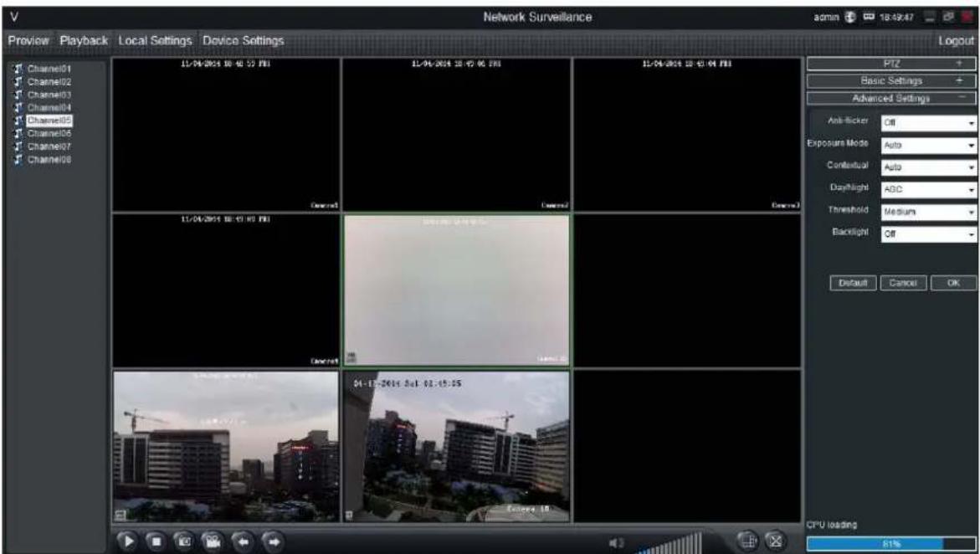Confirm settings with OK button

point(953,283)
